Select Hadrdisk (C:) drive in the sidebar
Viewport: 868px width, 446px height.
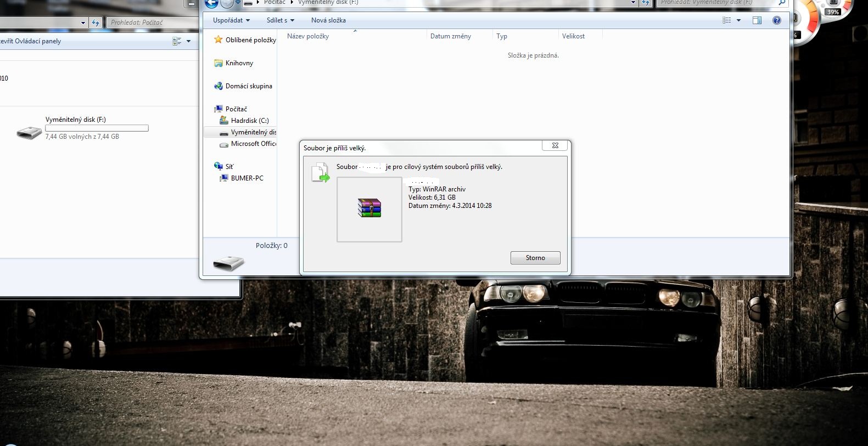point(250,121)
